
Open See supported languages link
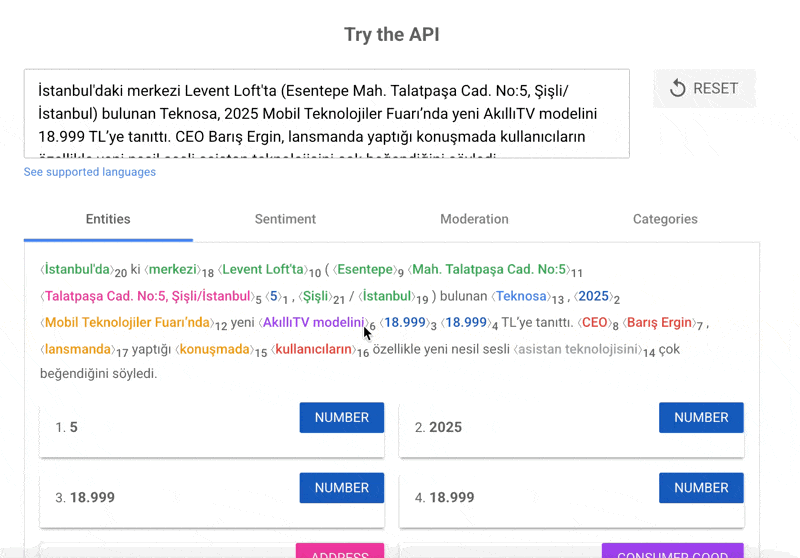(x=90, y=172)
